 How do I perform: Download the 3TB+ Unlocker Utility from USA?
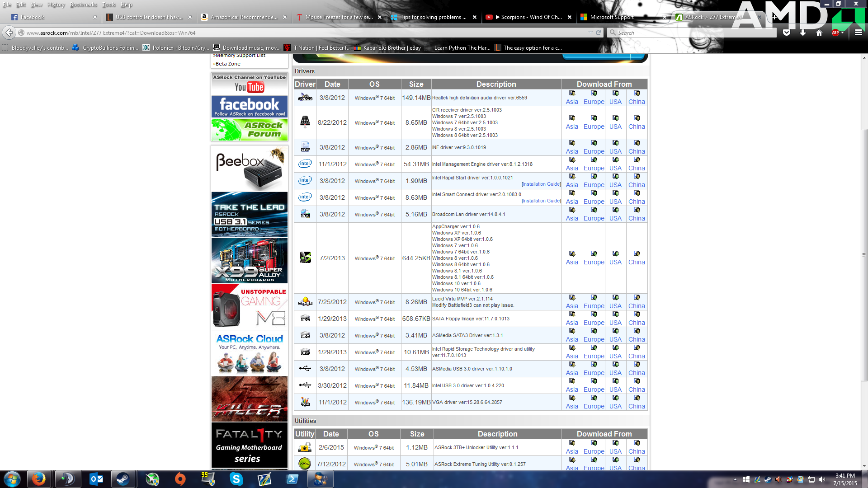pyautogui.click(x=615, y=447)
